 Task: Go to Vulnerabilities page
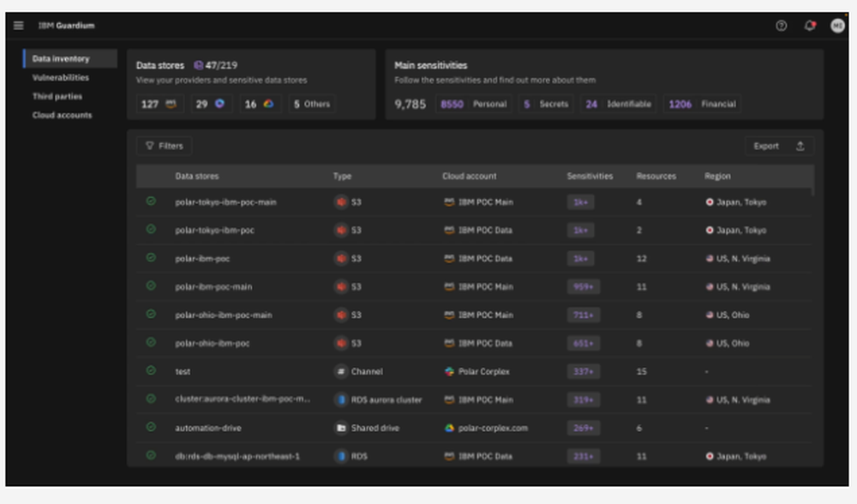pyautogui.click(x=61, y=78)
